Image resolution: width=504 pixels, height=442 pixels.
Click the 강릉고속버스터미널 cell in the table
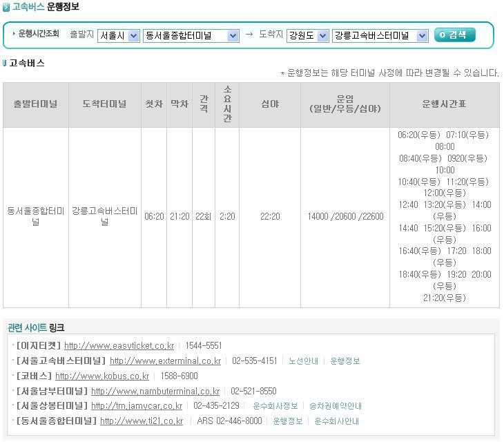[x=104, y=216]
